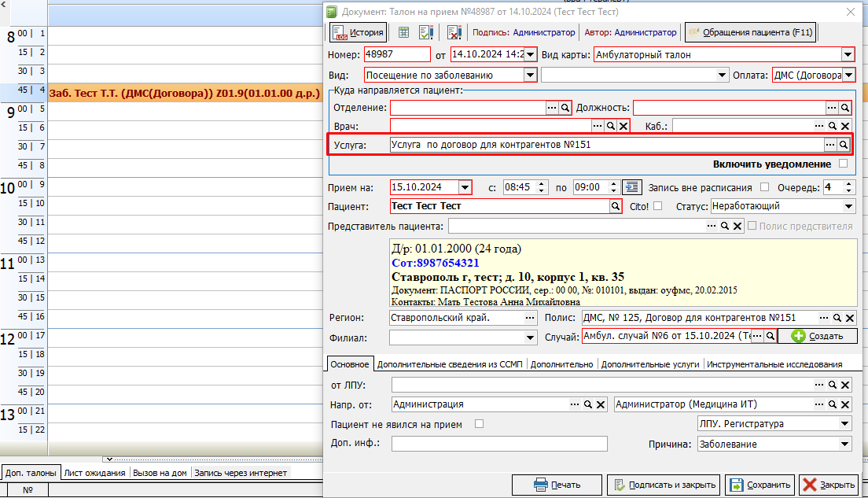868x498 pixels.
Task: Open the История log button
Action: [358, 32]
